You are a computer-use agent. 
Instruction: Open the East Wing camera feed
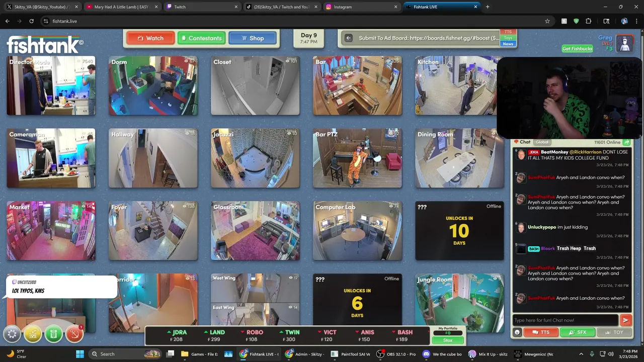[256, 314]
